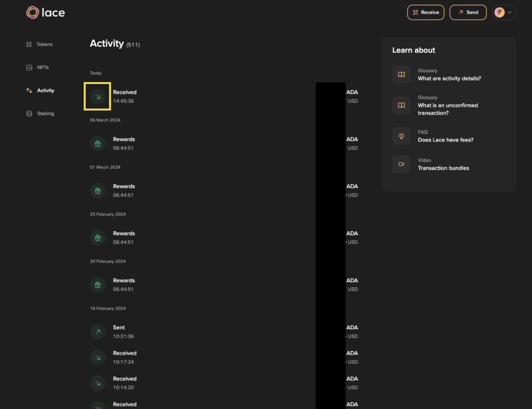
Task: Expand the profile dropdown chevron
Action: pos(510,12)
